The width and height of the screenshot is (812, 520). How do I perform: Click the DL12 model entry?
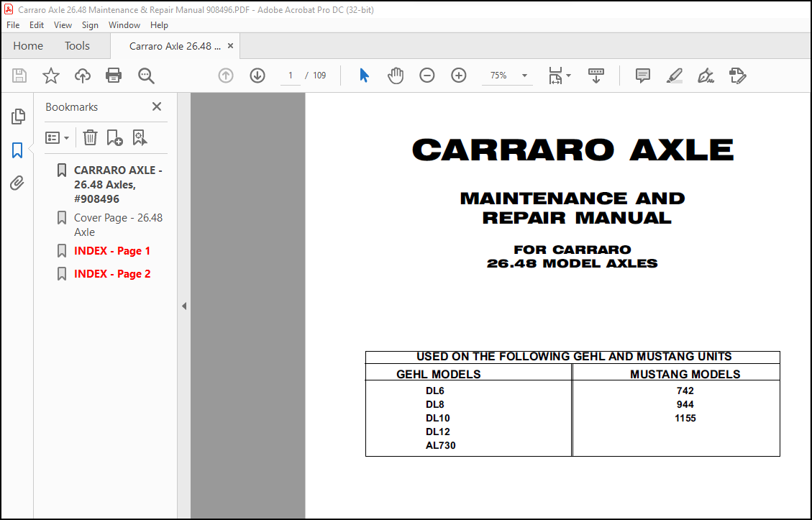tap(437, 432)
